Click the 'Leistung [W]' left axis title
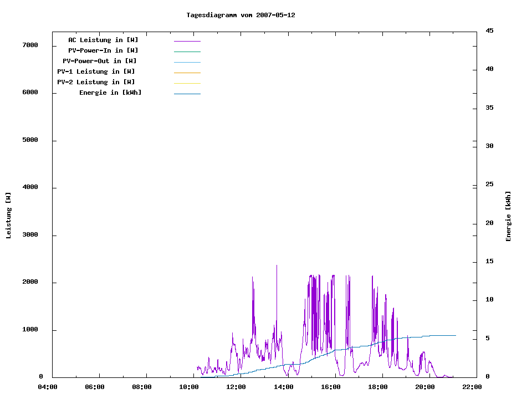The image size is (532, 399). click(x=8, y=216)
